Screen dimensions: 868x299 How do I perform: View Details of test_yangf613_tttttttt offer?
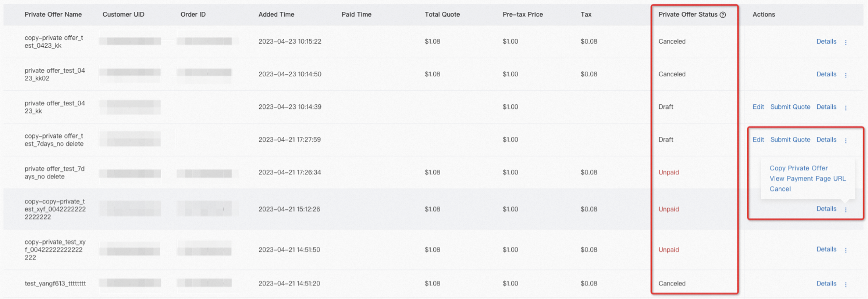pyautogui.click(x=826, y=284)
